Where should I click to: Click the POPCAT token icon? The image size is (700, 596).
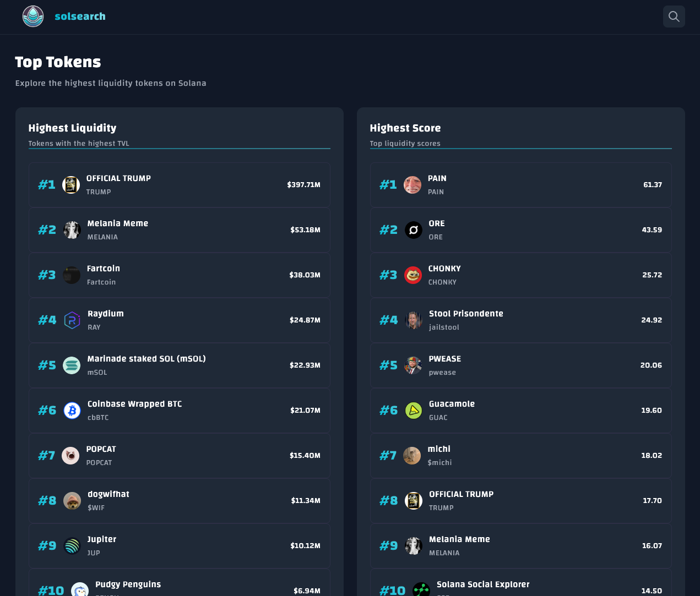[x=70, y=456]
